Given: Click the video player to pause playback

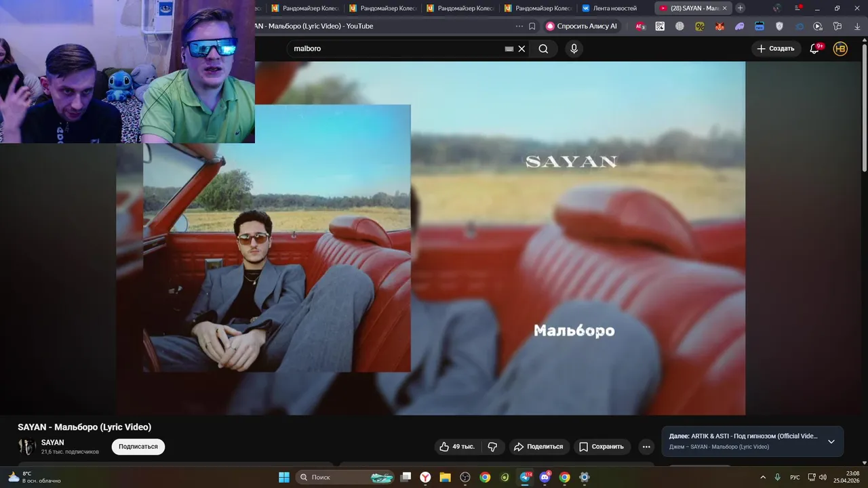Looking at the screenshot, I should (x=431, y=238).
